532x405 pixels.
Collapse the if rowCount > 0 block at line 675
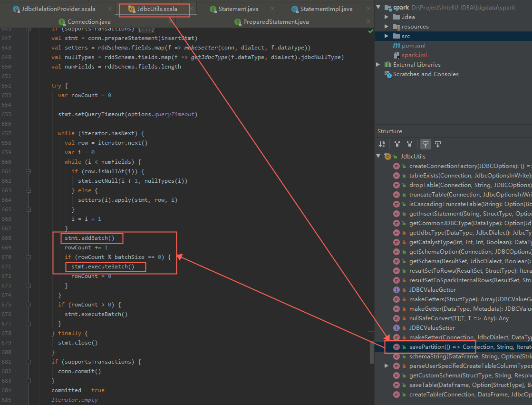(29, 305)
